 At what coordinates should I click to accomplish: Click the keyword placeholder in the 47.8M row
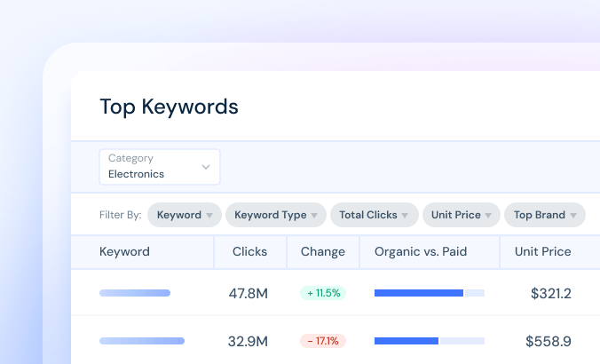[x=135, y=293]
